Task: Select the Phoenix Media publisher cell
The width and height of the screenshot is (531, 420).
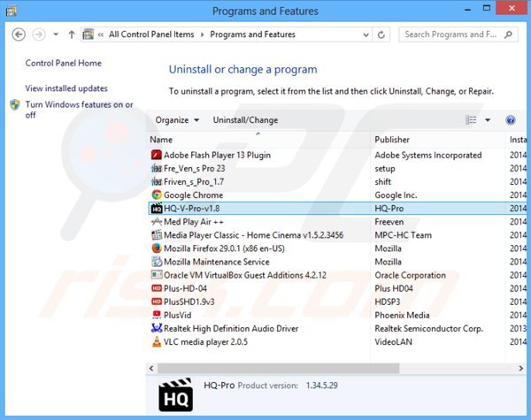Action: click(x=402, y=315)
